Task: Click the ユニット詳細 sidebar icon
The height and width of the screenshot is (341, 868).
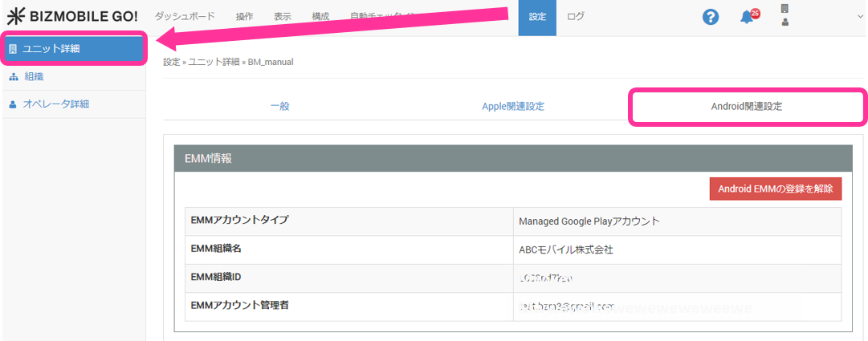Action: (13, 49)
